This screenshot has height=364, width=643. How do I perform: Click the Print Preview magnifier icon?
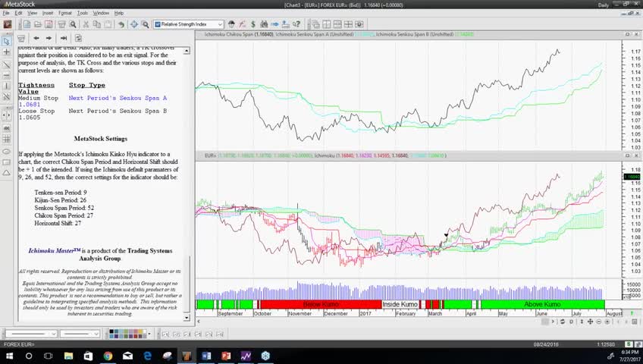tap(73, 24)
